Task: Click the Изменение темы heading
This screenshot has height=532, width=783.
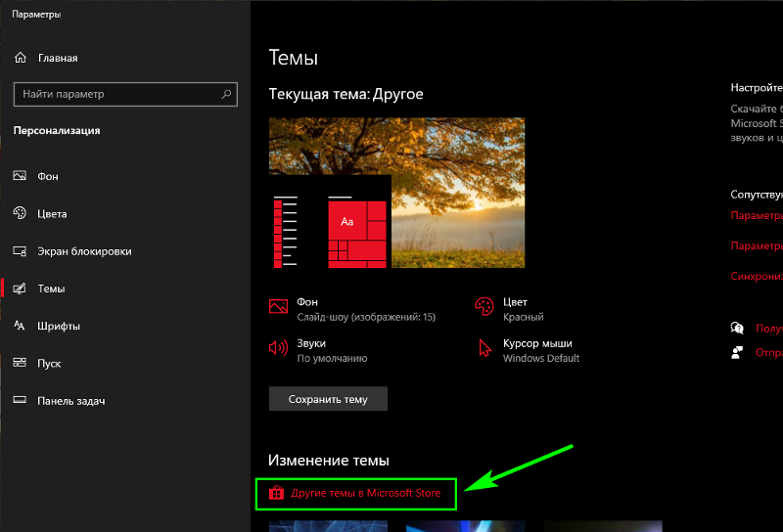Action: tap(329, 461)
